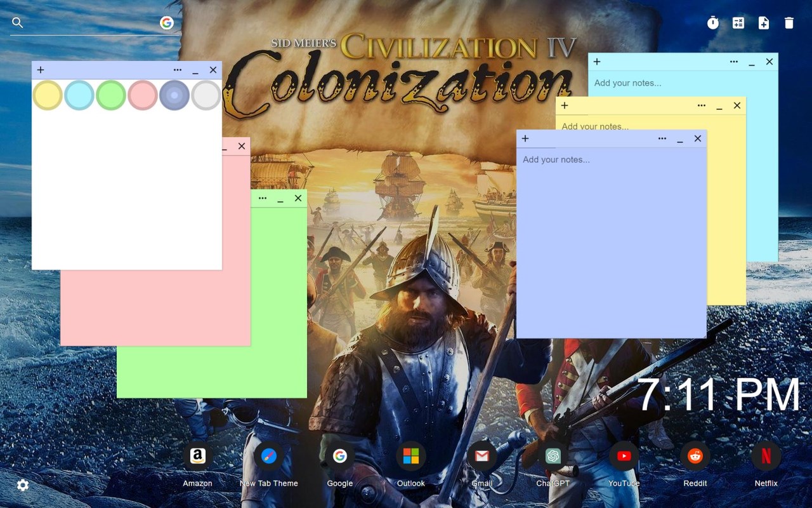Open the New Tab Theme shortcut
Screen dimensions: 812x508
tap(268, 456)
